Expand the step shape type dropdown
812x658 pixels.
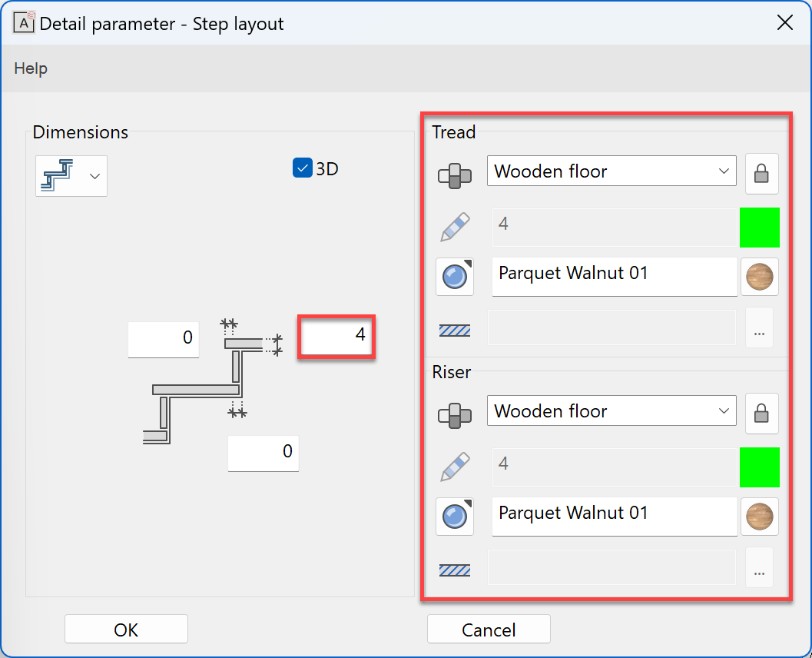71,175
